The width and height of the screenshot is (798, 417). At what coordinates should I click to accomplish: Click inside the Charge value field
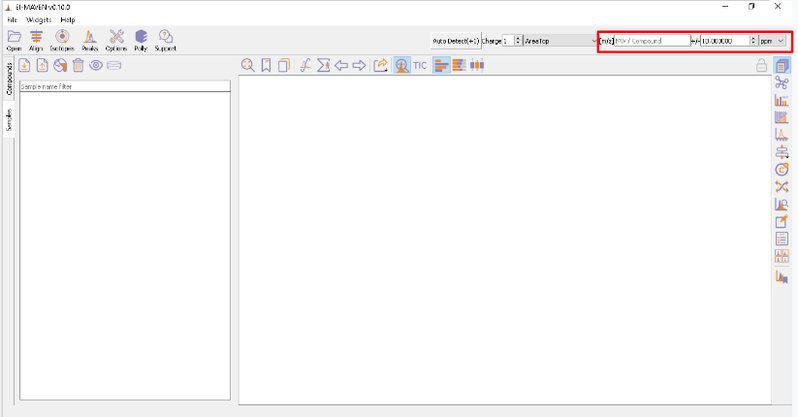508,41
